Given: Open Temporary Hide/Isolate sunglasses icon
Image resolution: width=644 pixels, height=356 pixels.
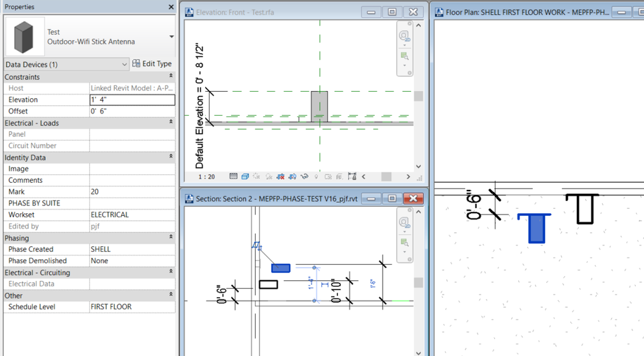Looking at the screenshot, I should click(305, 176).
